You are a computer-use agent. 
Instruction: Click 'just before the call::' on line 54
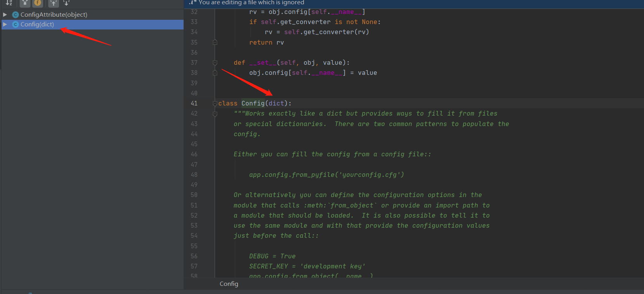pyautogui.click(x=276, y=235)
